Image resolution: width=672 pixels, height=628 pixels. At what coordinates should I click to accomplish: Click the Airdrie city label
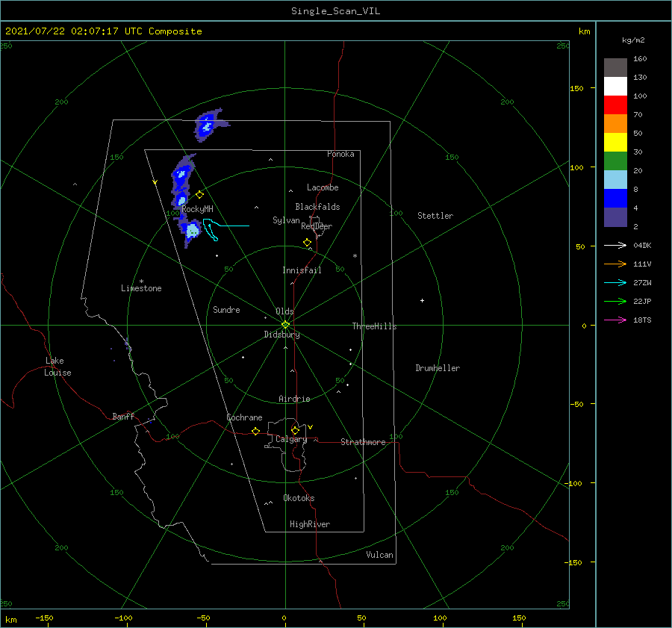[x=294, y=399]
